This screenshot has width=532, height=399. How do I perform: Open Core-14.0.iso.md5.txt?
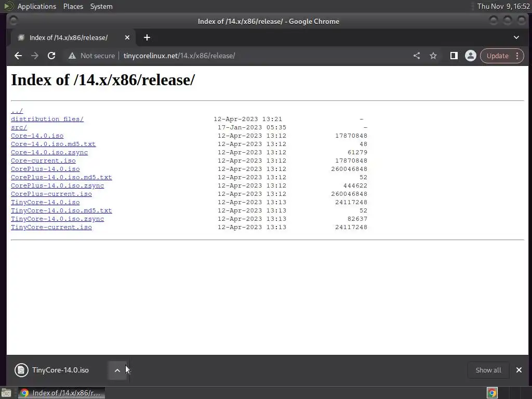click(54, 144)
